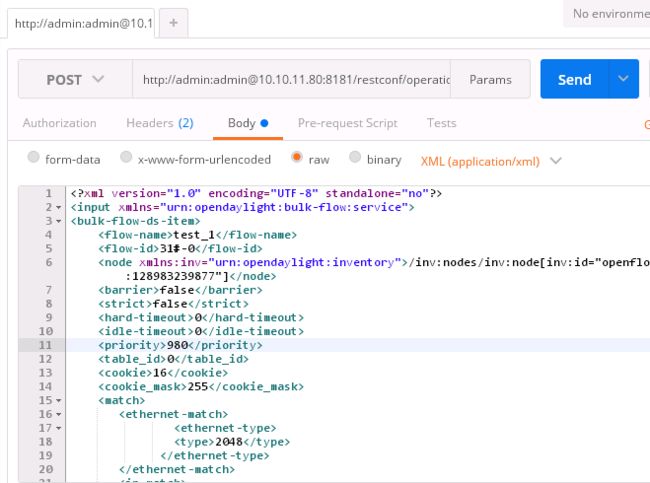Image resolution: width=650 pixels, height=483 pixels.
Task: Click the cookie_mask 255 line
Action: [x=201, y=387]
